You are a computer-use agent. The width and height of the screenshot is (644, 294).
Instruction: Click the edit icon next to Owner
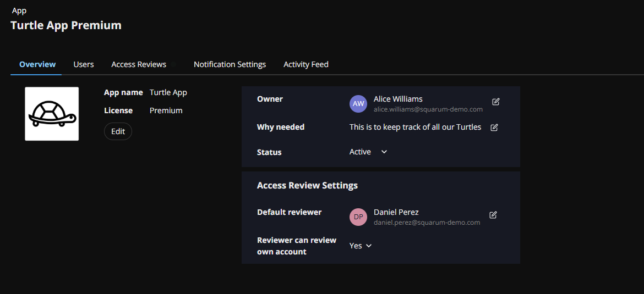coord(496,102)
